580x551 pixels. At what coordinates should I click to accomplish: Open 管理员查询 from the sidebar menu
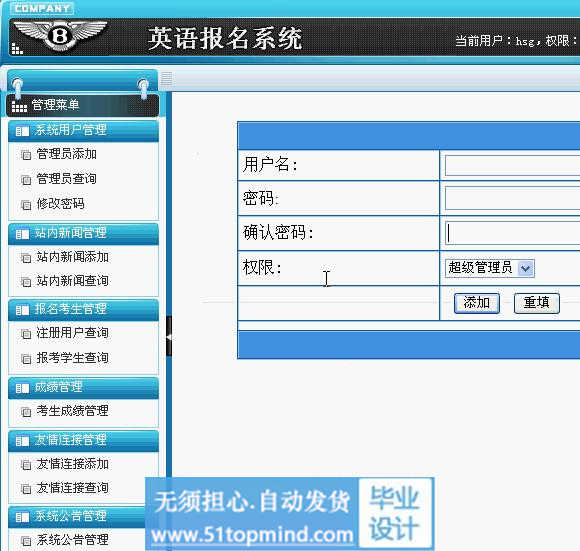(67, 179)
